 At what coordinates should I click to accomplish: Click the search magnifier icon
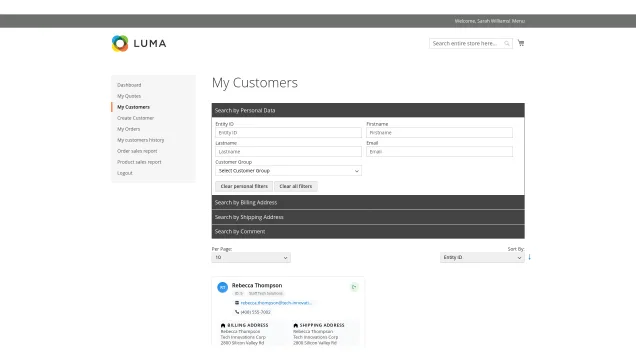click(x=507, y=43)
